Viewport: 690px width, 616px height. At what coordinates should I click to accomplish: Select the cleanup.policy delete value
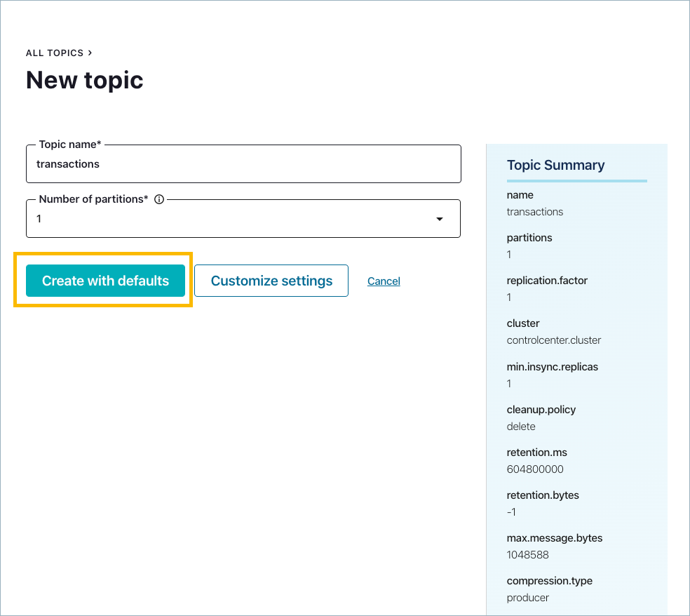point(521,427)
